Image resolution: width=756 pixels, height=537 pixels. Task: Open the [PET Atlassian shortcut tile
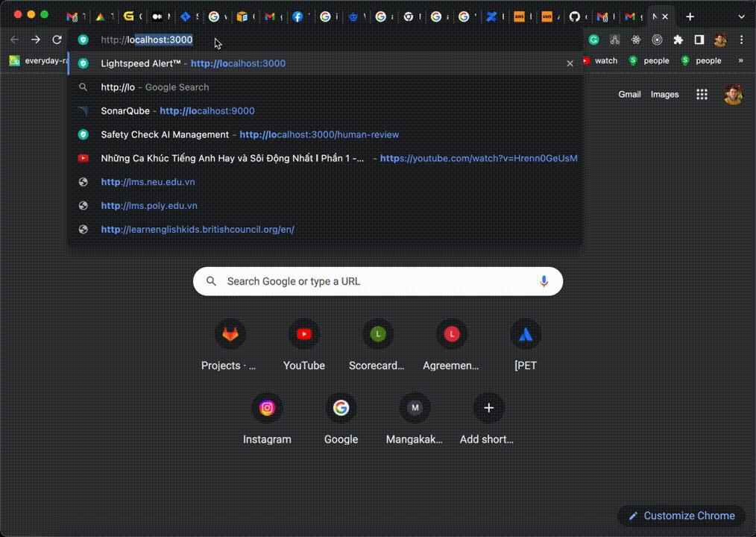[526, 345]
